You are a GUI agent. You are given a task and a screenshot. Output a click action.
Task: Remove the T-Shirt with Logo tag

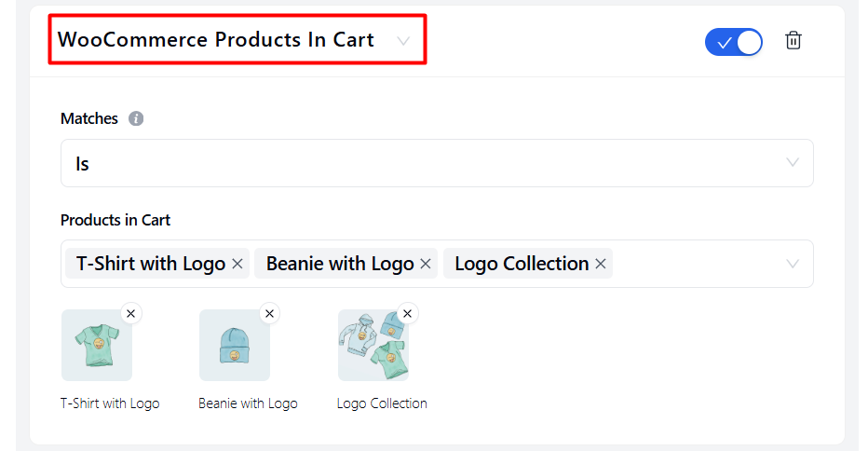237,265
